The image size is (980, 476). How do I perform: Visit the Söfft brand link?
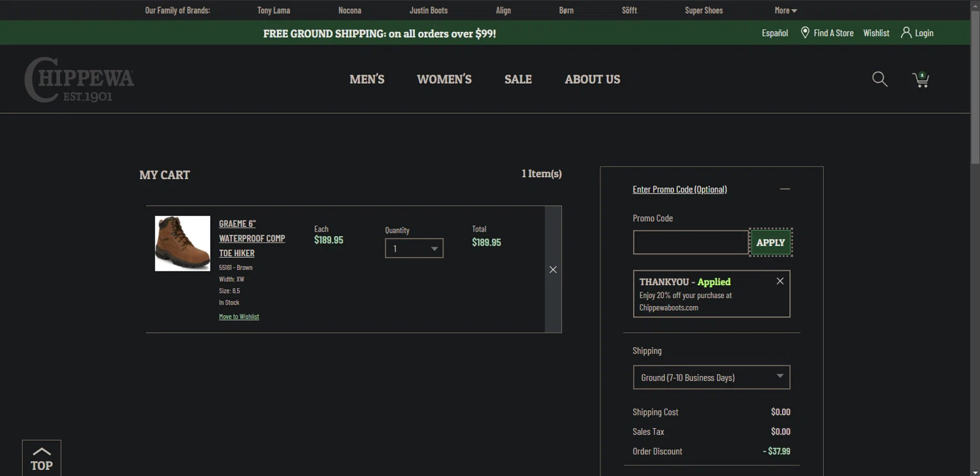629,10
